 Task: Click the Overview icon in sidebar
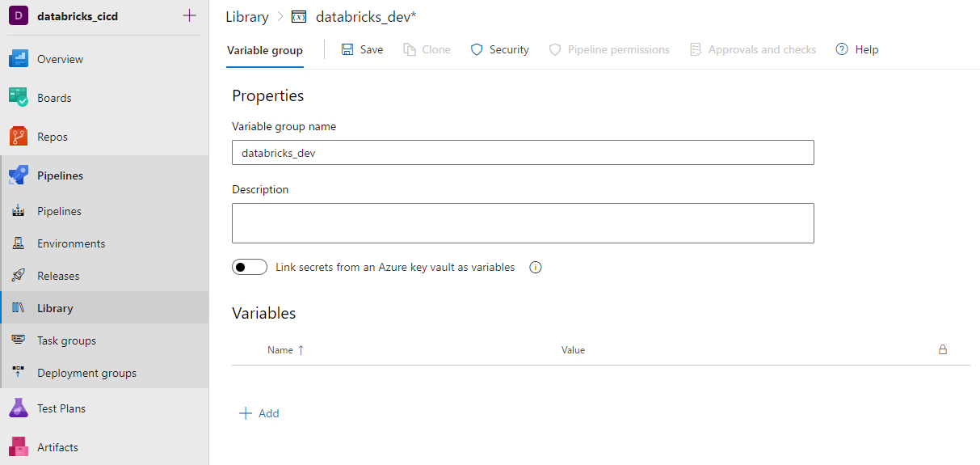click(x=19, y=59)
